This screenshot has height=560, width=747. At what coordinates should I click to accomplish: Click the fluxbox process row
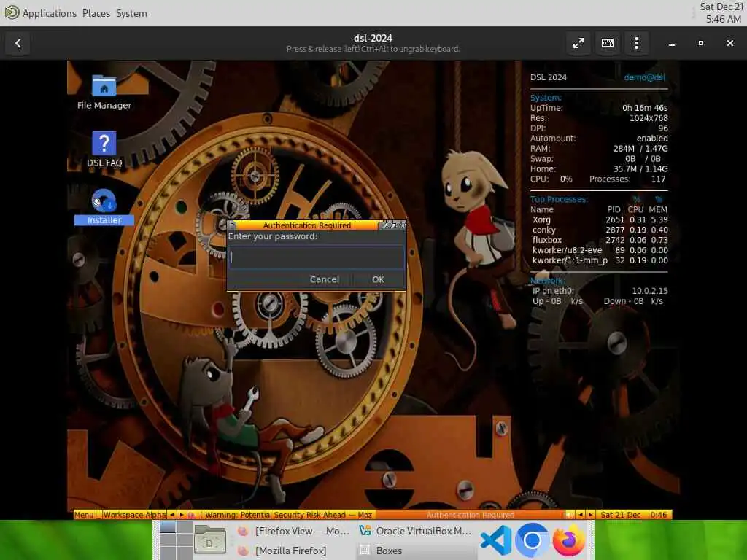click(600, 240)
